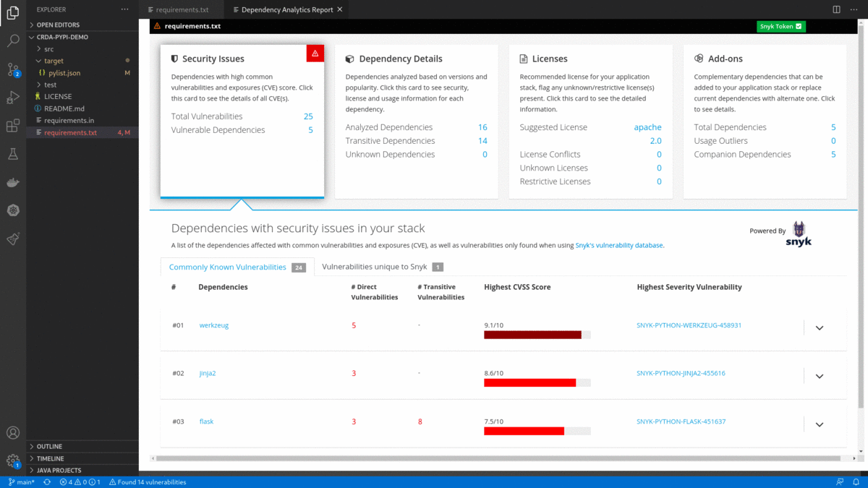Image resolution: width=868 pixels, height=488 pixels.
Task: Open the Run and Debug view
Action: [x=12, y=98]
